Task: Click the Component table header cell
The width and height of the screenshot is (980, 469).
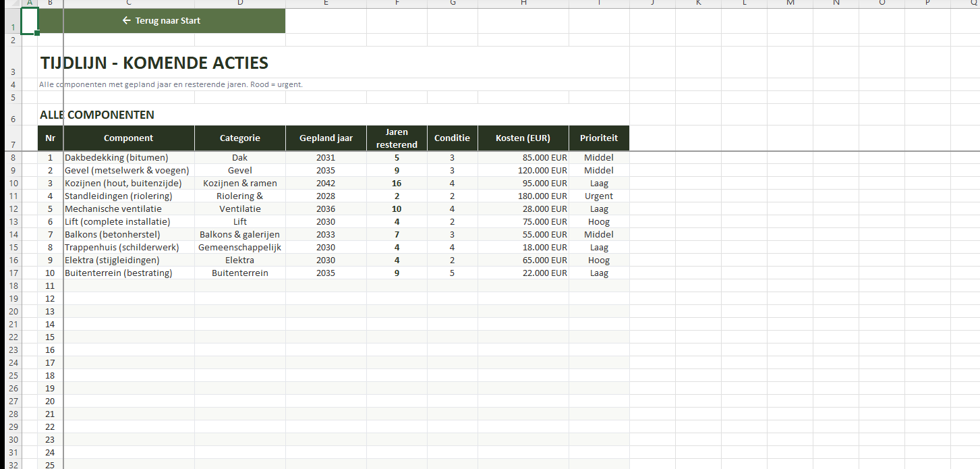Action: tap(128, 138)
